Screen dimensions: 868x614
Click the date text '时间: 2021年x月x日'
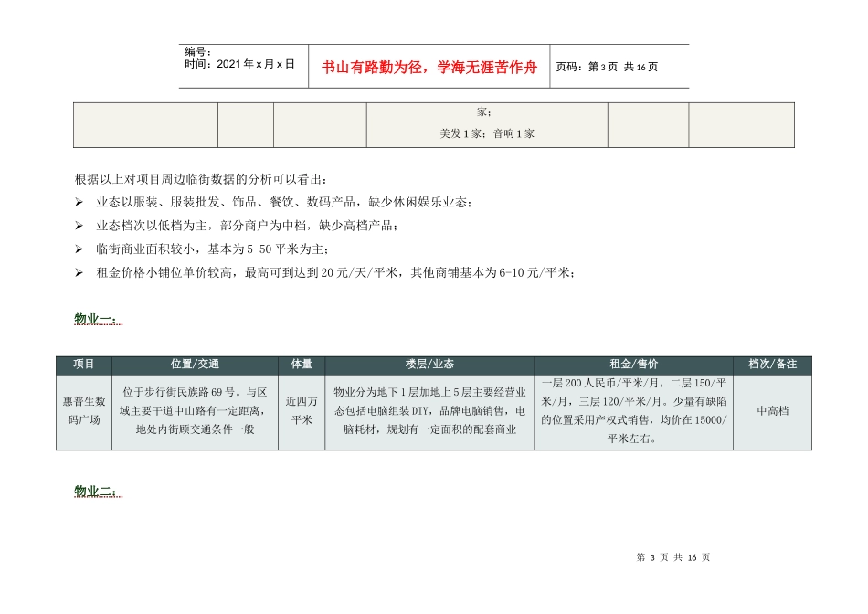pos(239,64)
